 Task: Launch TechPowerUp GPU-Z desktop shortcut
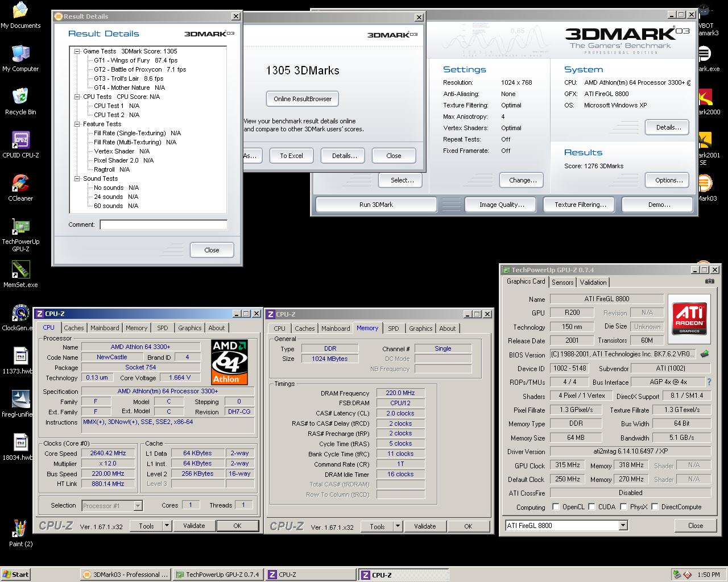coord(20,234)
